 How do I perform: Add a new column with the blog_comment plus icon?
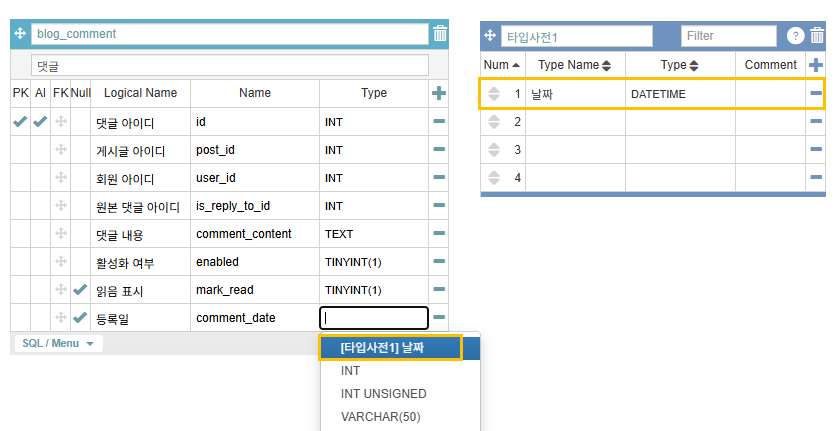tap(438, 93)
